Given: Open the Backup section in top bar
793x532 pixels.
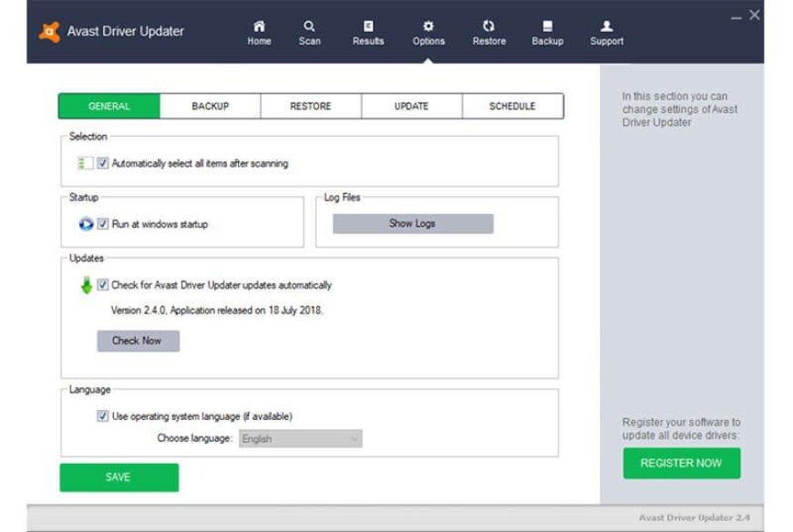Looking at the screenshot, I should click(547, 33).
